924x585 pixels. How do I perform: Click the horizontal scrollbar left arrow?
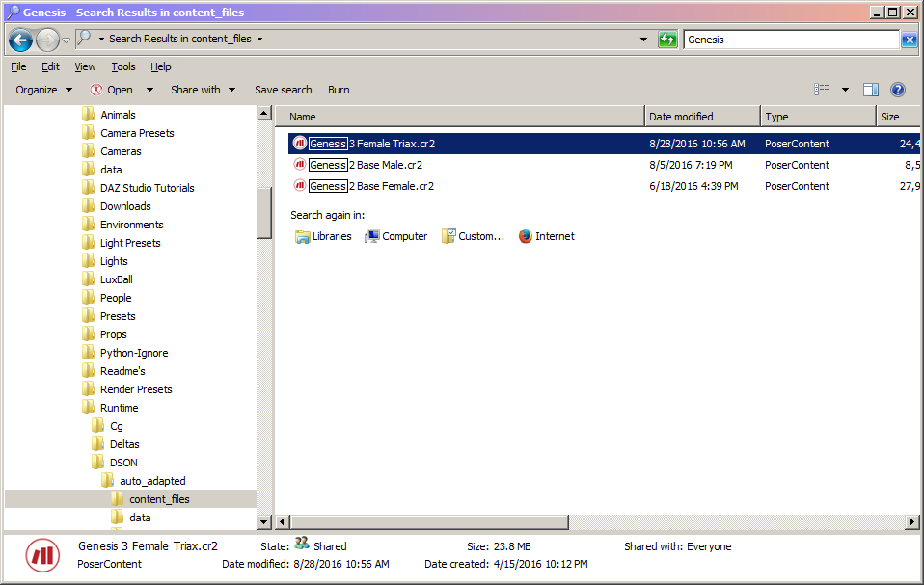(x=283, y=521)
